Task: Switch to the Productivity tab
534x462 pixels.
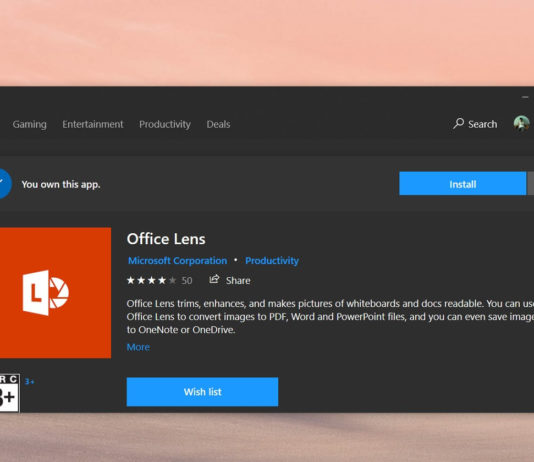Action: (165, 124)
